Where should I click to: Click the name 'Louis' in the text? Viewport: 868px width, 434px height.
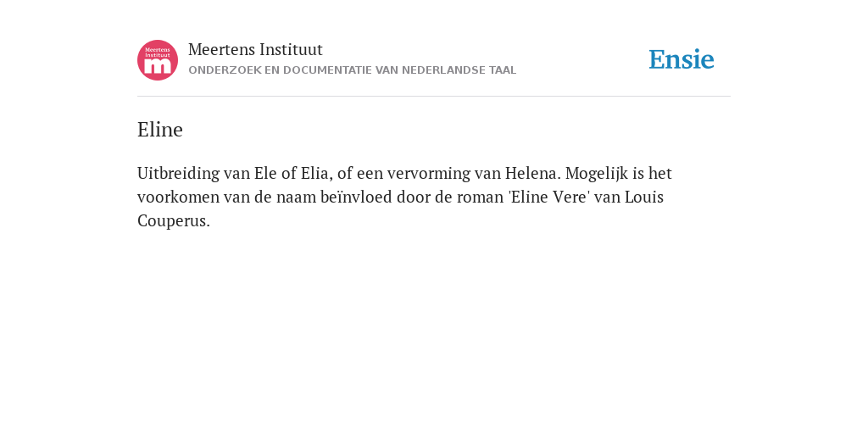pyautogui.click(x=644, y=197)
